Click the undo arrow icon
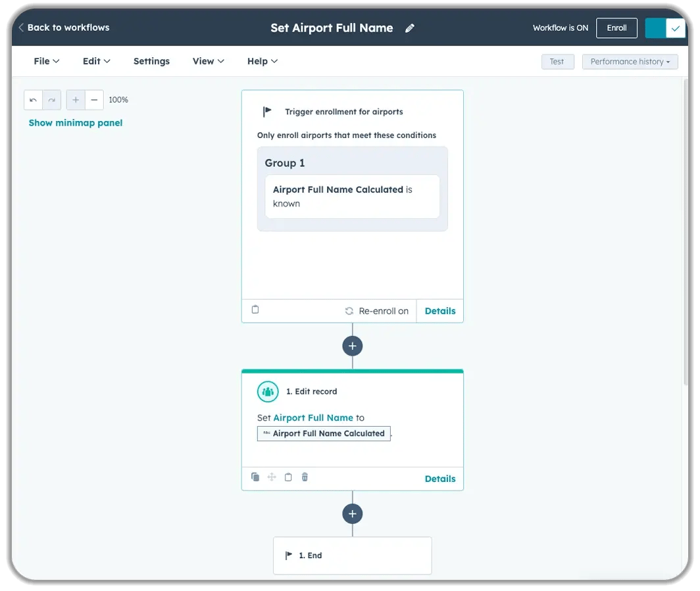Screen dimensions: 700x591 pyautogui.click(x=33, y=99)
